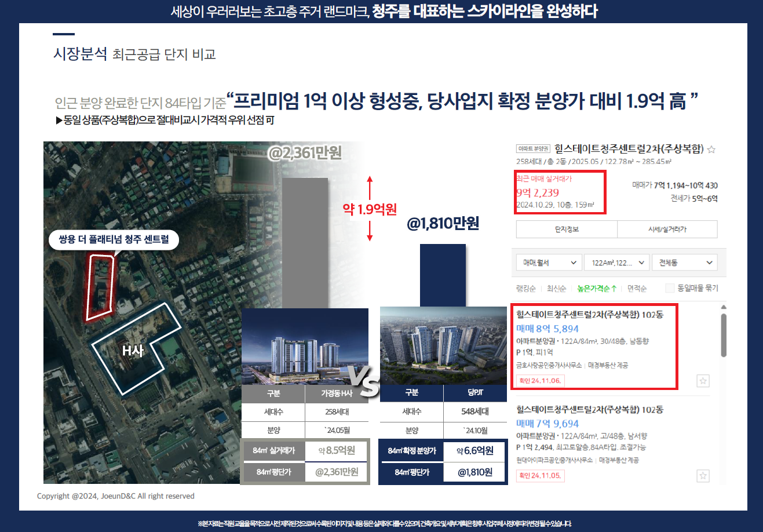Click the listing panel vertical scrollbar thumb
The height and width of the screenshot is (532, 763).
(x=724, y=335)
